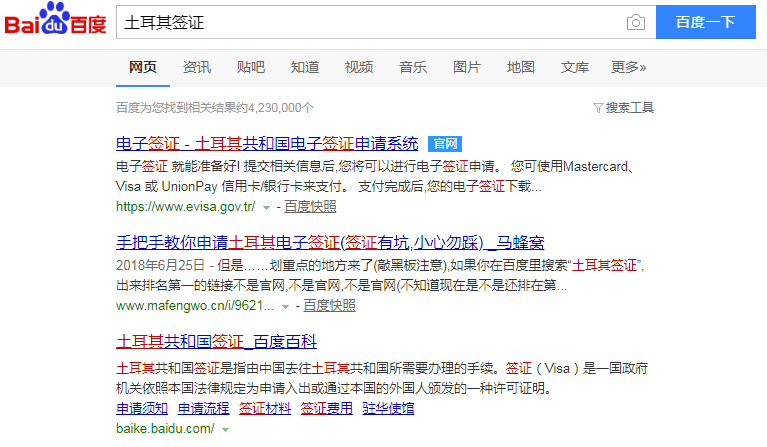Open 手把手教你申请土耳其电子签证 马蜂窝 result
Screen dimensions: 767x447
coord(330,243)
